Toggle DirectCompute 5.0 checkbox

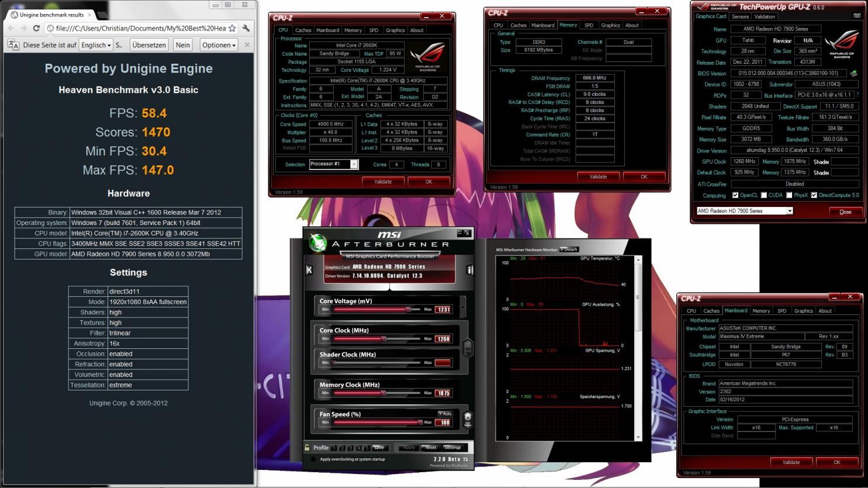coord(814,195)
